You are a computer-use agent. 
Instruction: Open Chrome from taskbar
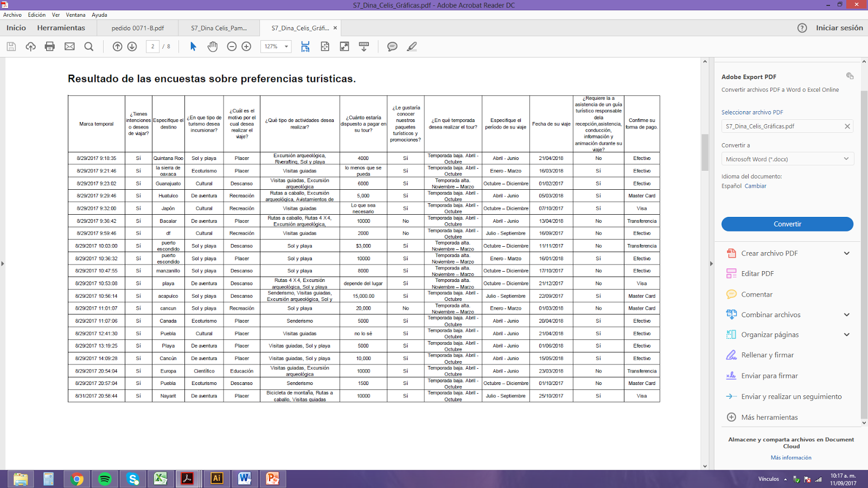(x=76, y=479)
